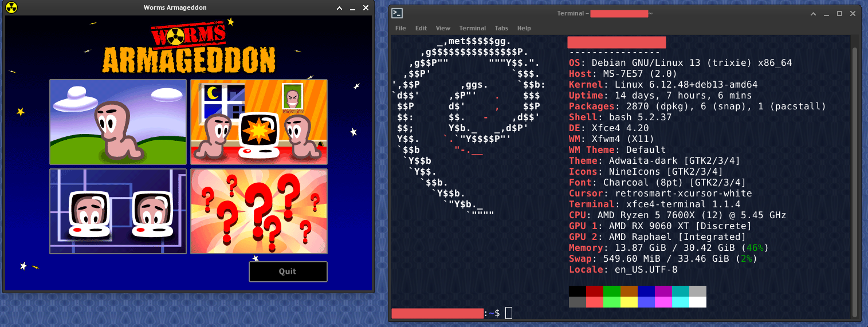Open the multiplayer picture with two worms and exploding computer
This screenshot has height=327, width=868.
(x=259, y=122)
